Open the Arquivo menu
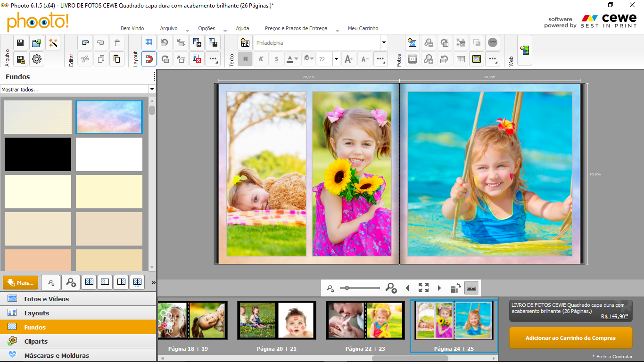This screenshot has width=644, height=362. click(169, 28)
